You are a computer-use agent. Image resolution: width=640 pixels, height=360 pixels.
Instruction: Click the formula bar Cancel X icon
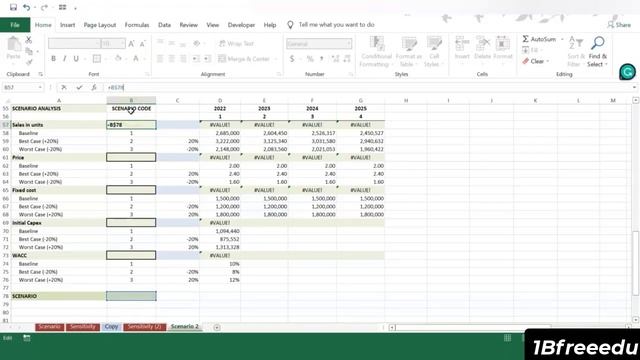(x=64, y=87)
